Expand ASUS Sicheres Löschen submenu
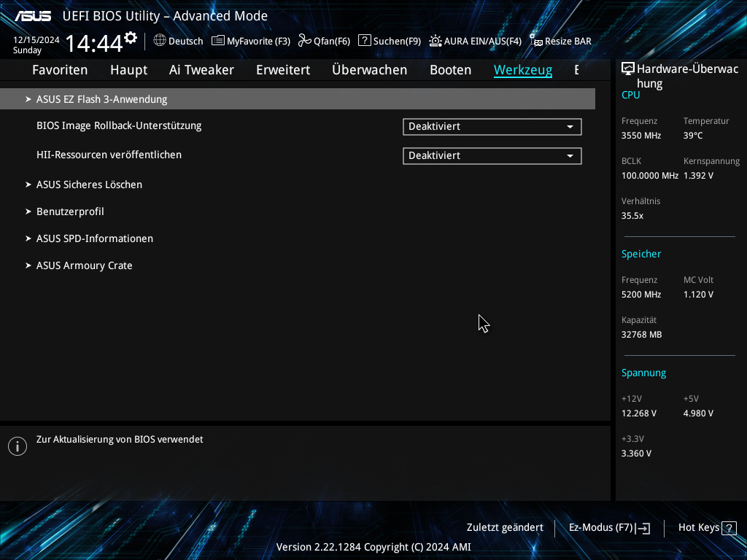Screen dimensions: 747x560 click(89, 184)
